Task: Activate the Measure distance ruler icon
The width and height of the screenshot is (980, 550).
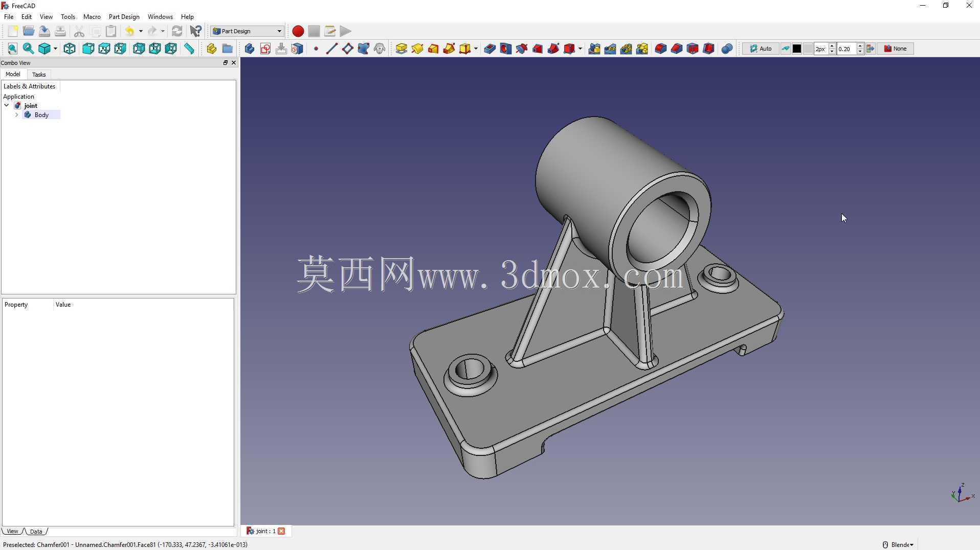Action: click(189, 49)
